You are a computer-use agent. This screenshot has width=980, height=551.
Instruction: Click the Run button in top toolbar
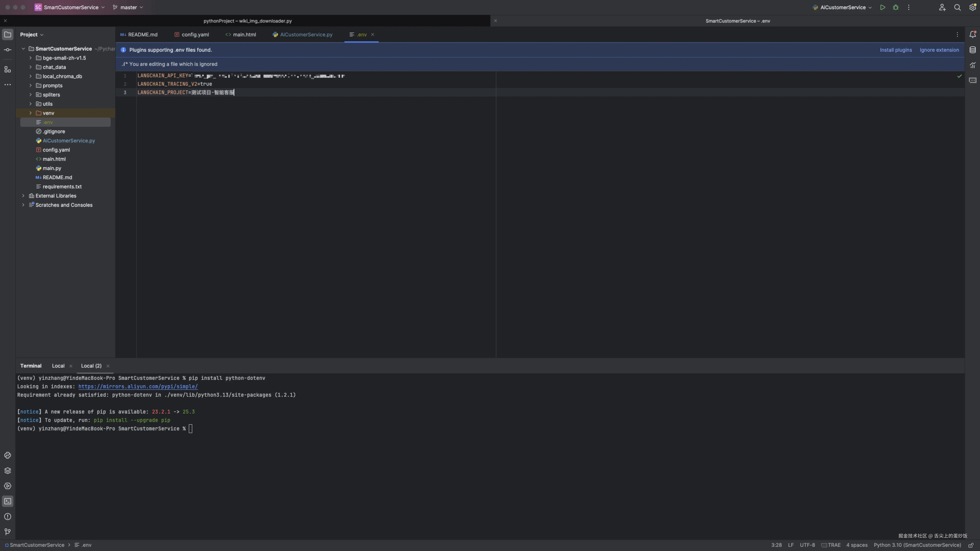(x=883, y=7)
